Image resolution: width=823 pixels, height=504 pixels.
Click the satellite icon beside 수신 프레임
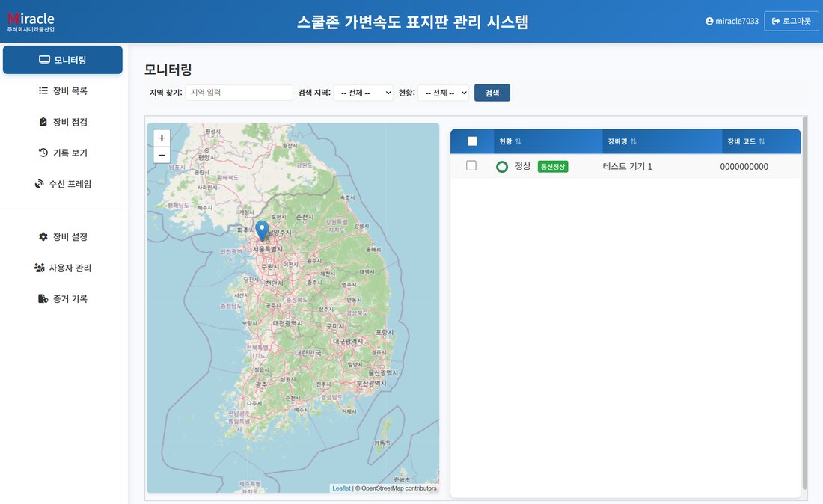pyautogui.click(x=40, y=183)
